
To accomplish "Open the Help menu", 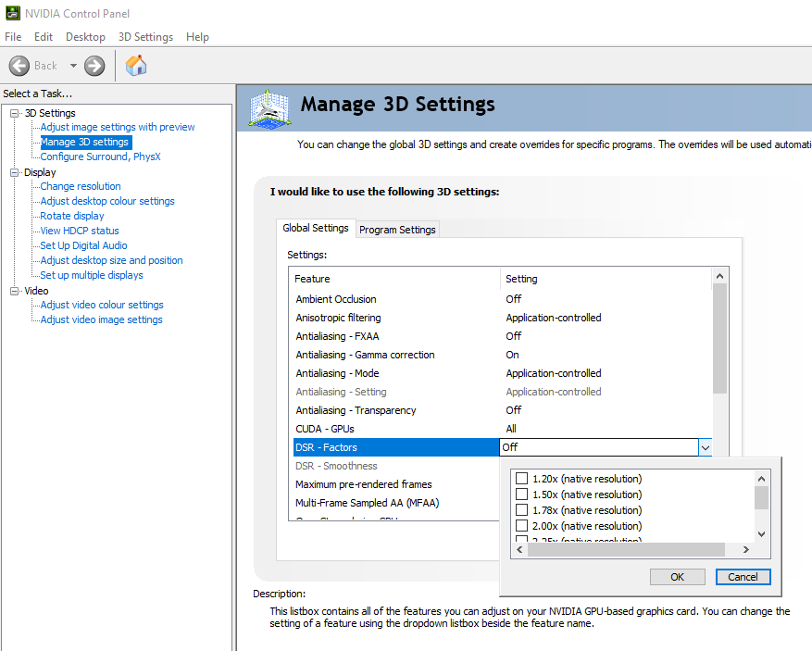I will (197, 37).
